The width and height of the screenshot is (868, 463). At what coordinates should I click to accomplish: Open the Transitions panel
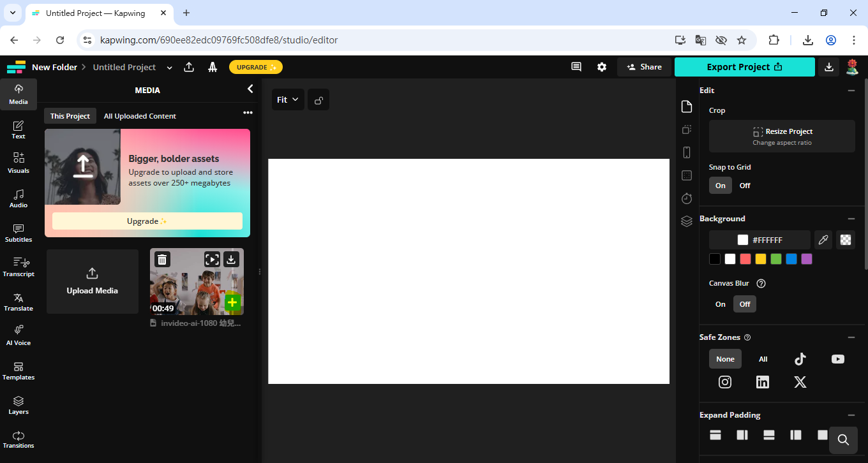coord(19,439)
